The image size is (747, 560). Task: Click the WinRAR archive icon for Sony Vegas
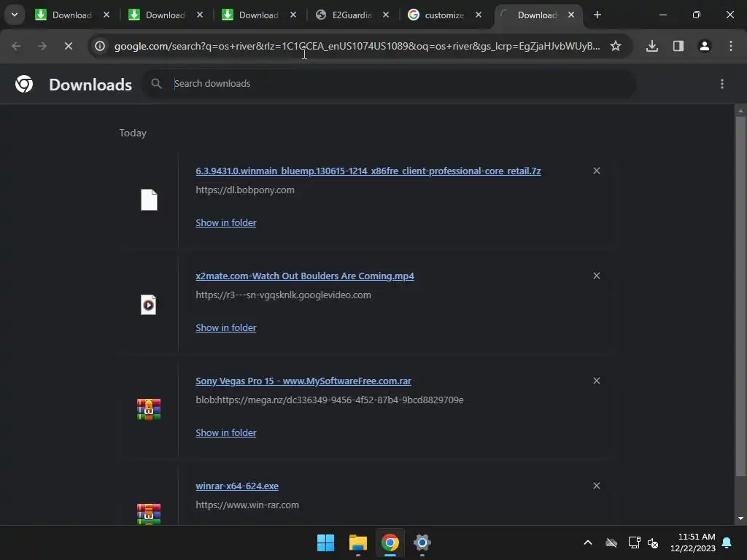(x=149, y=410)
